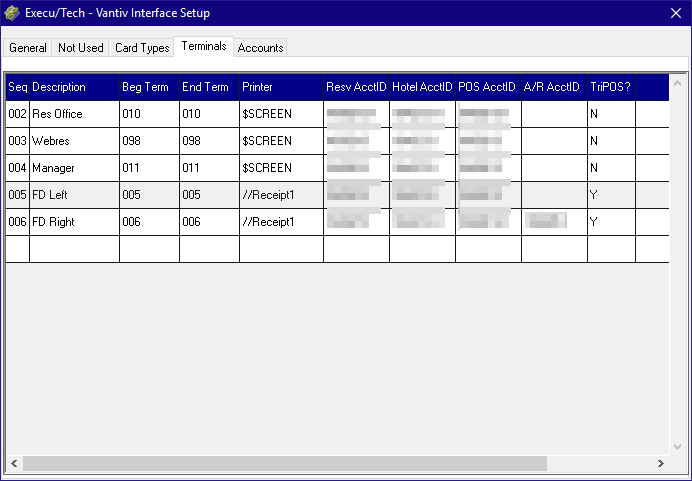
Task: Select the FD Right description cell
Action: tap(74, 222)
